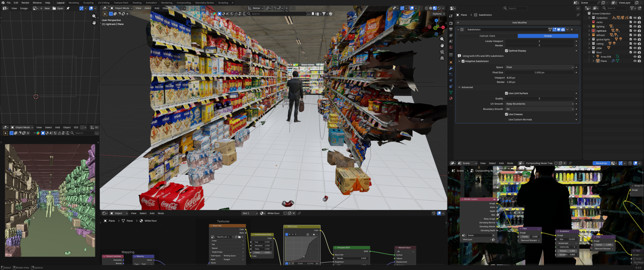644x270 pixels.
Task: Click Open button in image editor
Action: click(x=58, y=8)
